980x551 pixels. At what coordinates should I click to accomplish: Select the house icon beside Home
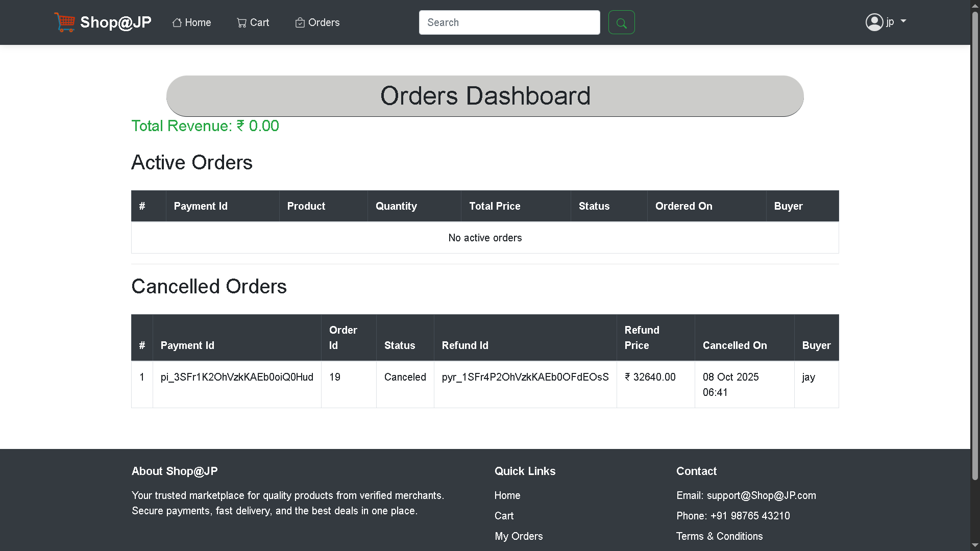(177, 22)
